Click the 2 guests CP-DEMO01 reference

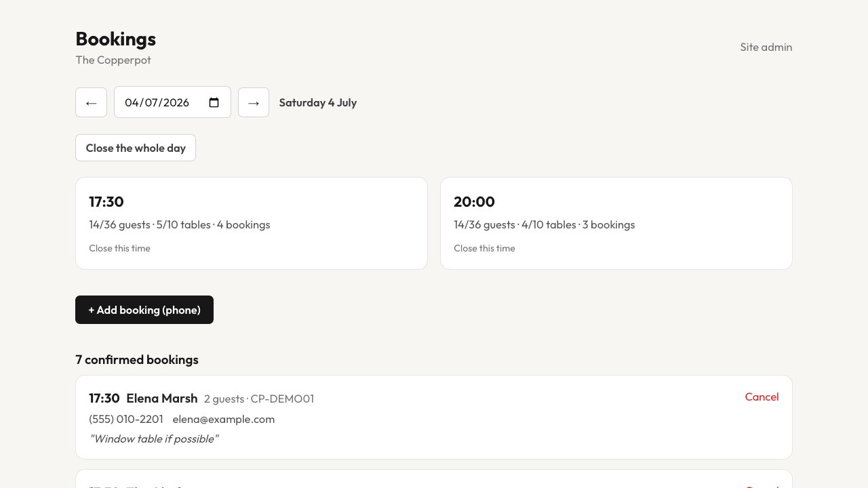tap(259, 399)
